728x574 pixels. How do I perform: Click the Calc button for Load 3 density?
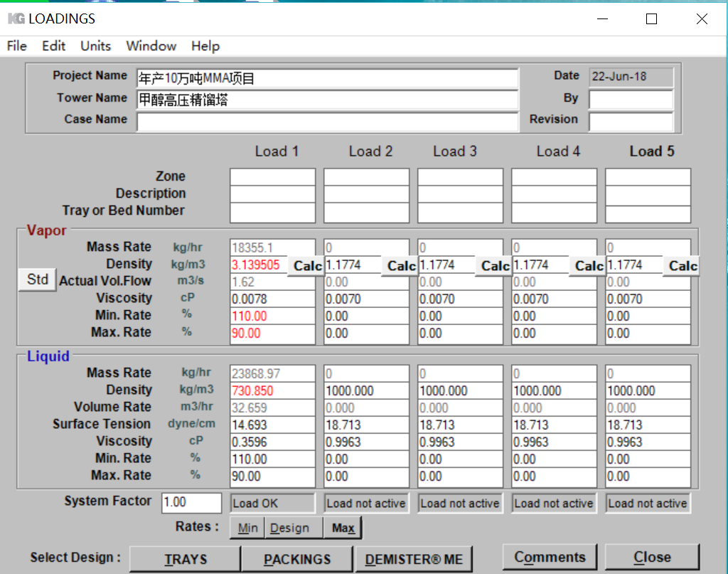coord(495,266)
